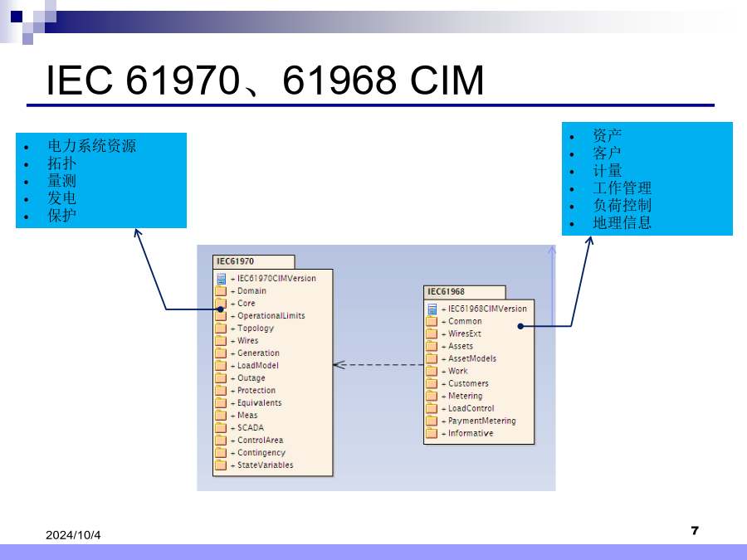Select the PaymentMetering package label
Image resolution: width=747 pixels, height=560 pixels.
[481, 421]
